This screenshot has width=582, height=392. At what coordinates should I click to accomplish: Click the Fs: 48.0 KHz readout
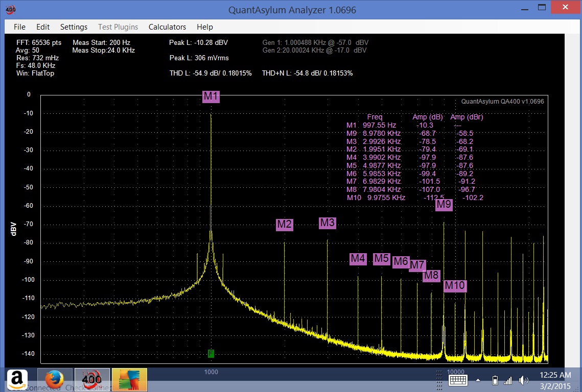36,66
